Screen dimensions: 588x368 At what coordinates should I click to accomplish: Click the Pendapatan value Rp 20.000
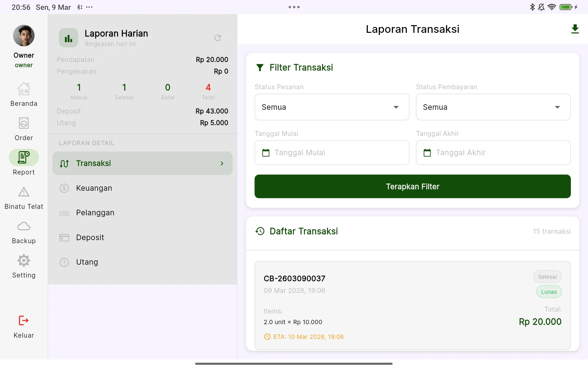click(212, 59)
